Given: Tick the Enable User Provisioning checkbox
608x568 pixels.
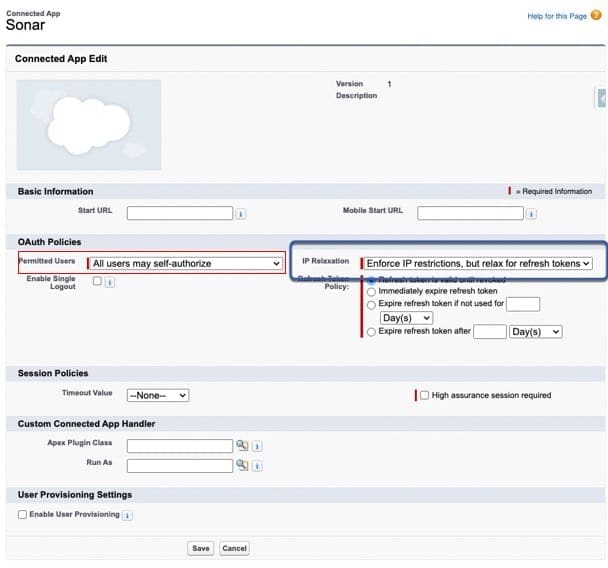Looking at the screenshot, I should pos(23,514).
